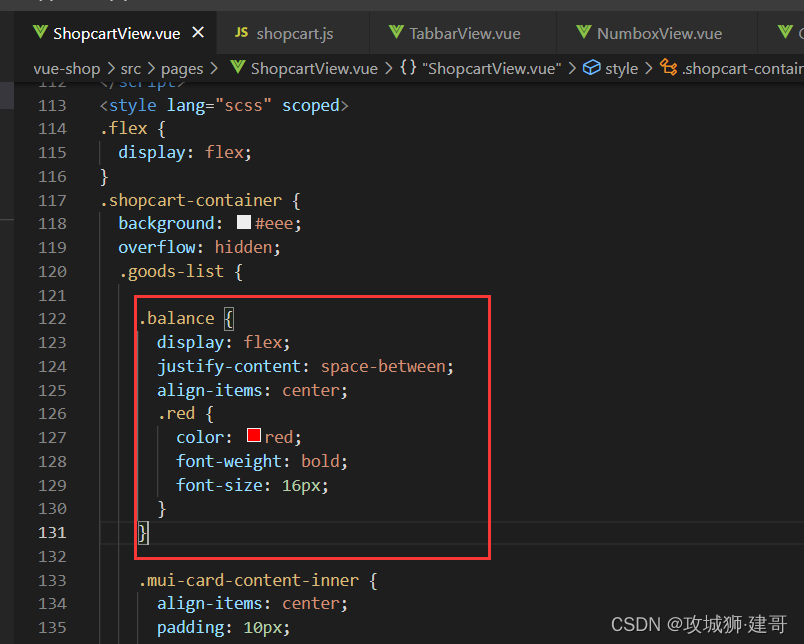The height and width of the screenshot is (644, 804).
Task: Click the overflow property text
Action: click(157, 248)
